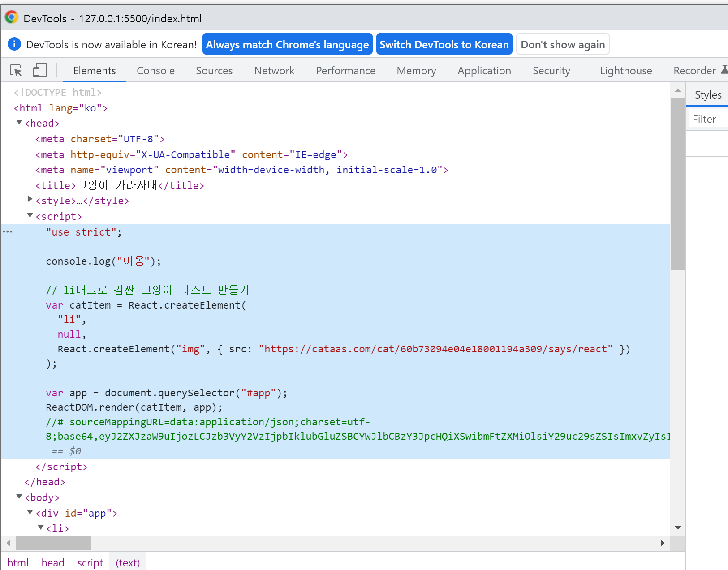Click the Styles Filter input field

pos(708,119)
